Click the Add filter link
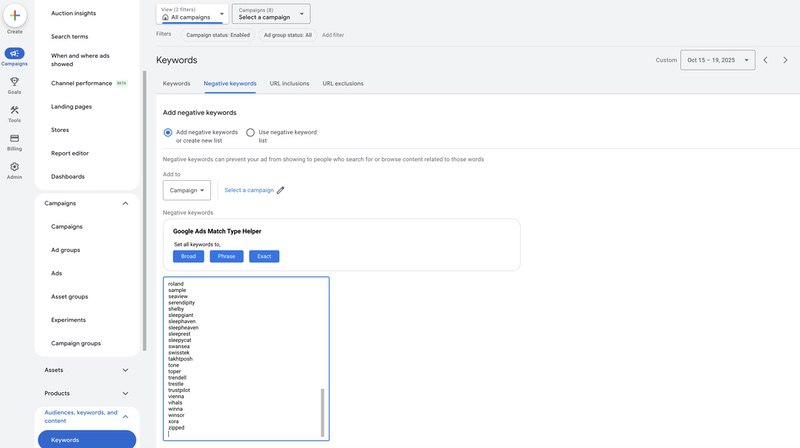 click(x=333, y=35)
